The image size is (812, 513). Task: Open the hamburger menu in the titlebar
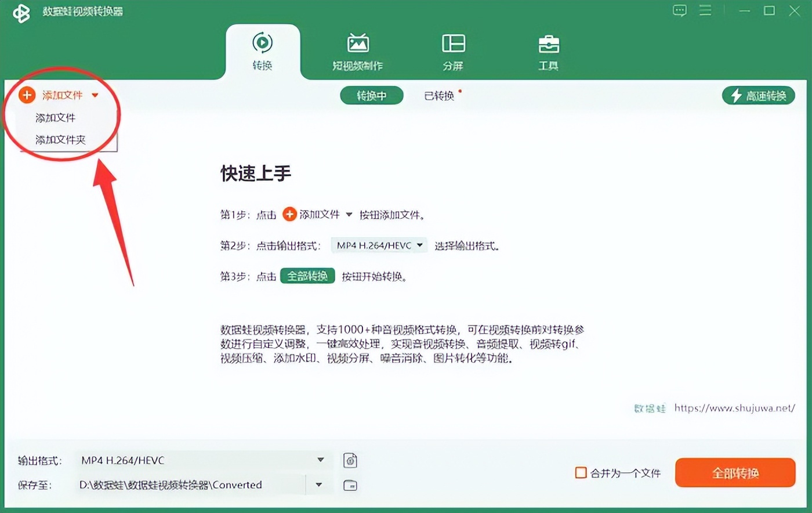click(x=705, y=10)
